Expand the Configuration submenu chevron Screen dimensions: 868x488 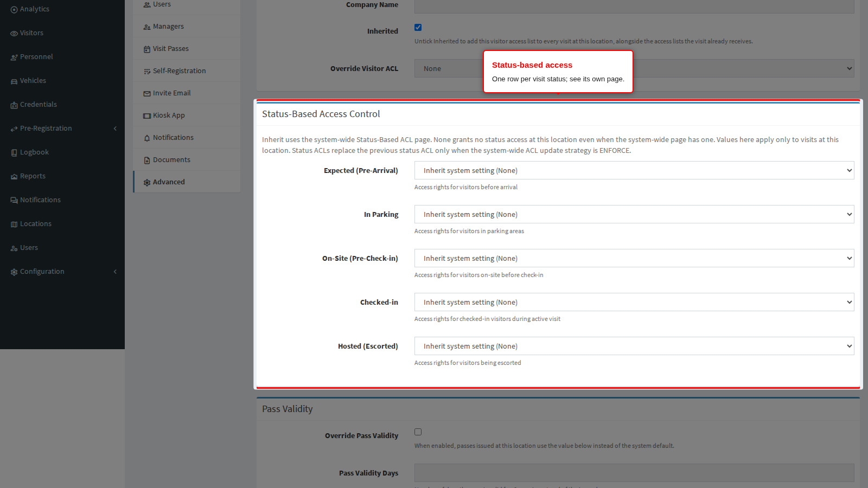(x=115, y=272)
